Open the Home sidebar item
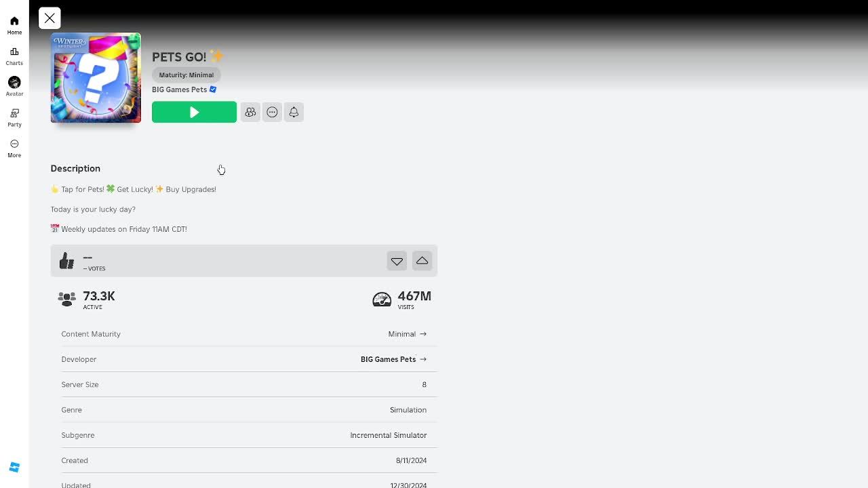The image size is (868, 488). point(14,25)
